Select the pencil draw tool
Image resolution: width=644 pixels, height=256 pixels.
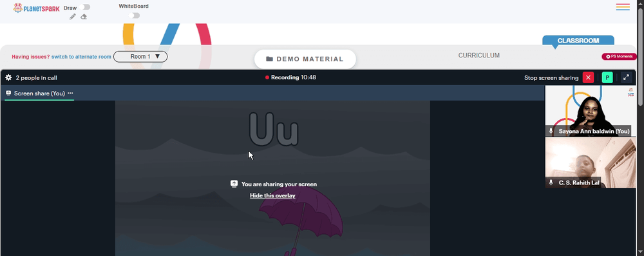point(73,17)
